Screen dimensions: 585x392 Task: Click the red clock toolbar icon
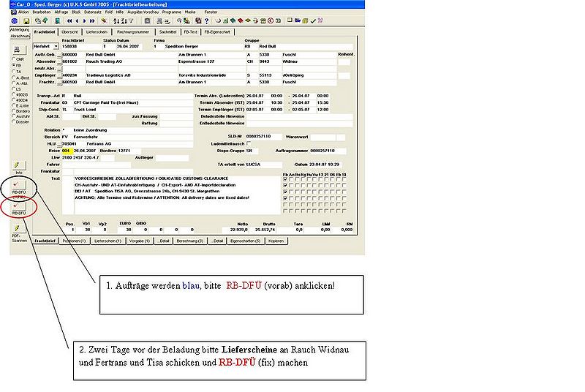[x=271, y=21]
